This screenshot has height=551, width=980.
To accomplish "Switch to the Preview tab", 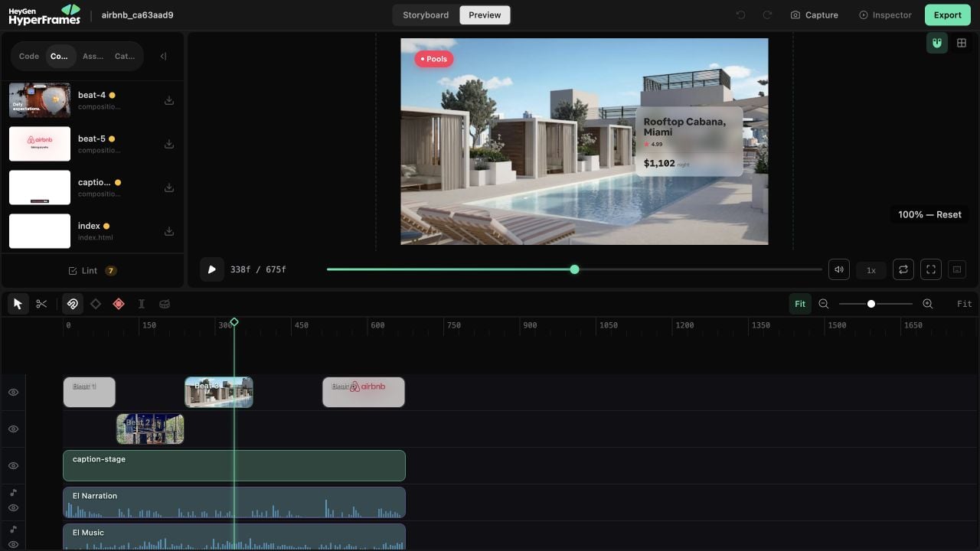I will coord(485,15).
